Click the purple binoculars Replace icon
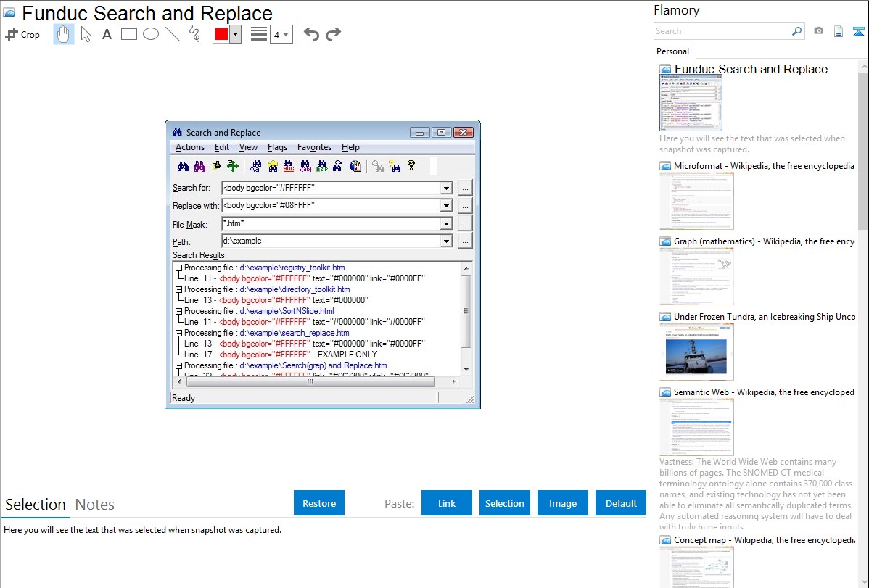Screen dimensions: 869x588 click(x=199, y=166)
